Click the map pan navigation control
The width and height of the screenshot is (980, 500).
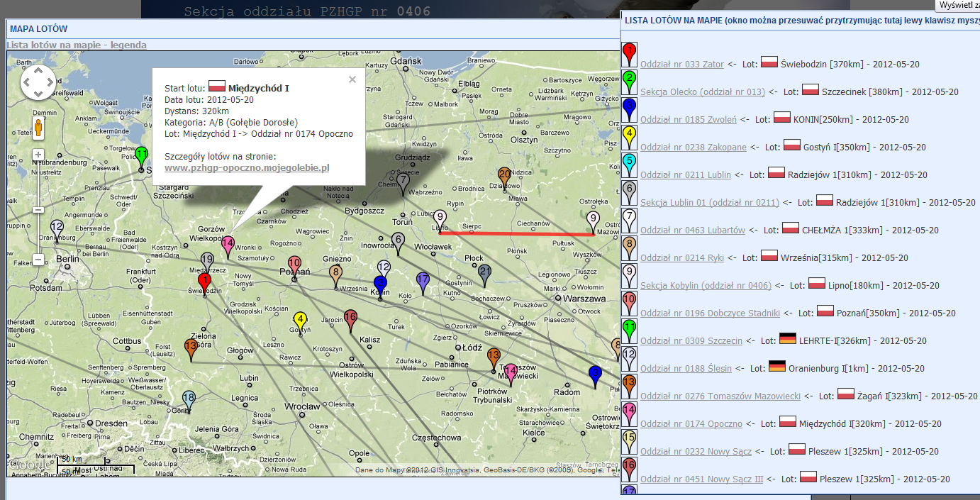point(38,82)
